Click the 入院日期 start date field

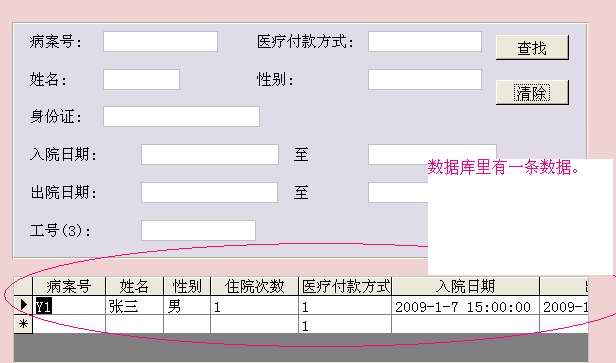210,154
